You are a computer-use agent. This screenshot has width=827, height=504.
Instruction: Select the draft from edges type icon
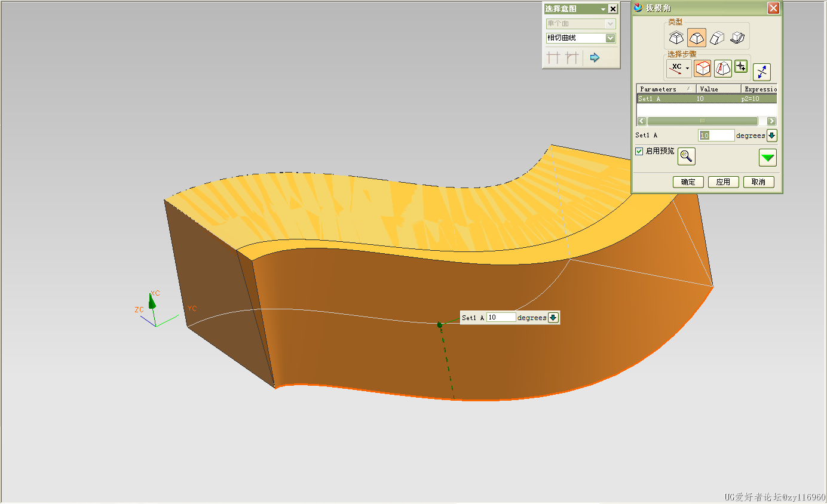(696, 38)
